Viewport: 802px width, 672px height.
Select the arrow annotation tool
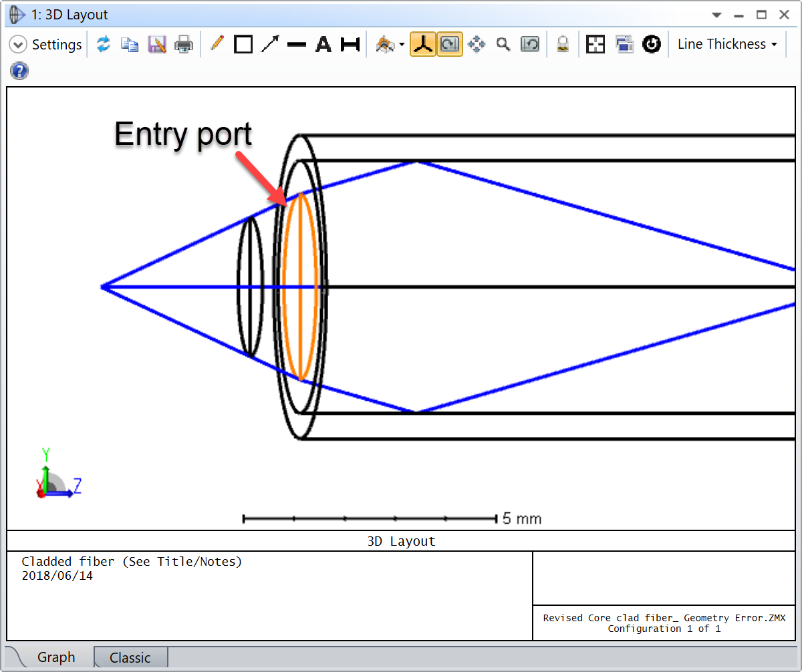(270, 45)
